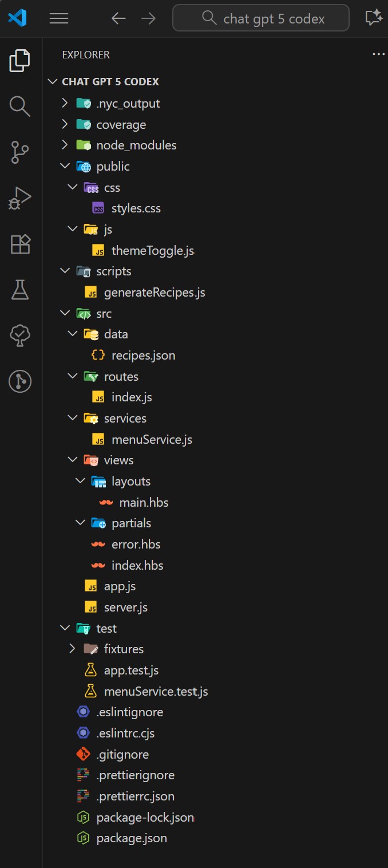Open the package.json file
This screenshot has width=388, height=868.
tap(132, 838)
